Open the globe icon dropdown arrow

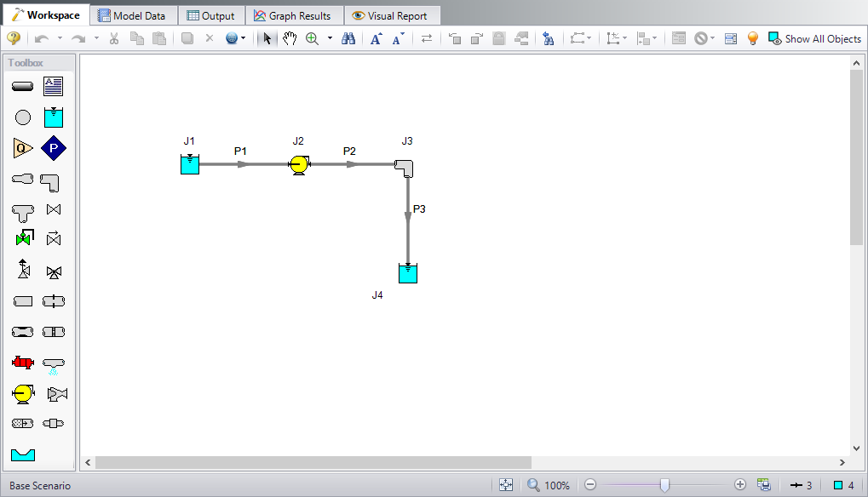[x=244, y=38]
